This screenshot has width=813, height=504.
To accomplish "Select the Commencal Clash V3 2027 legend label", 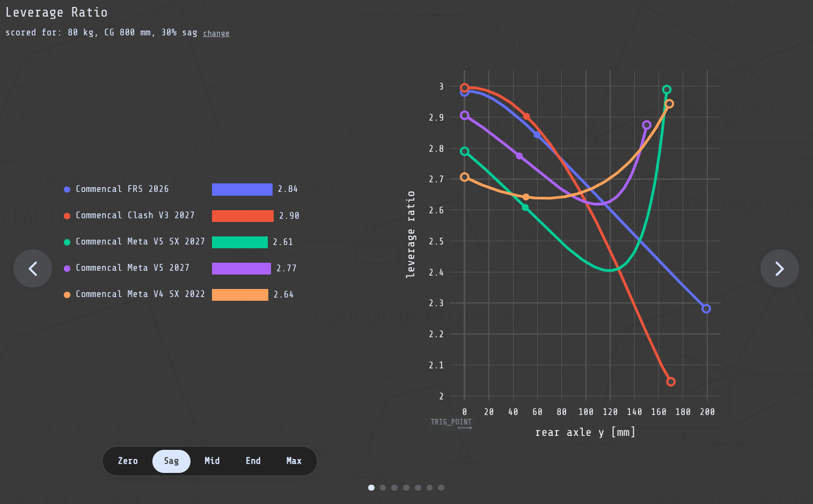I will 135,215.
